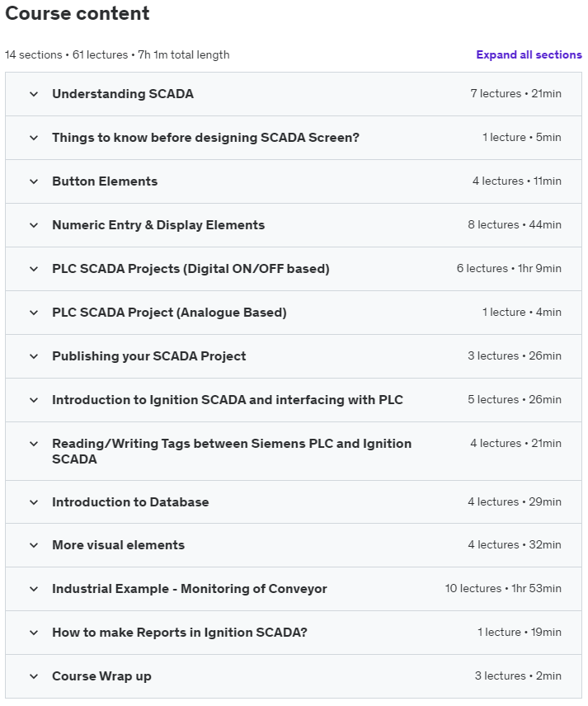Open Introduction to Ignition SCADA and interfacing section

(227, 400)
